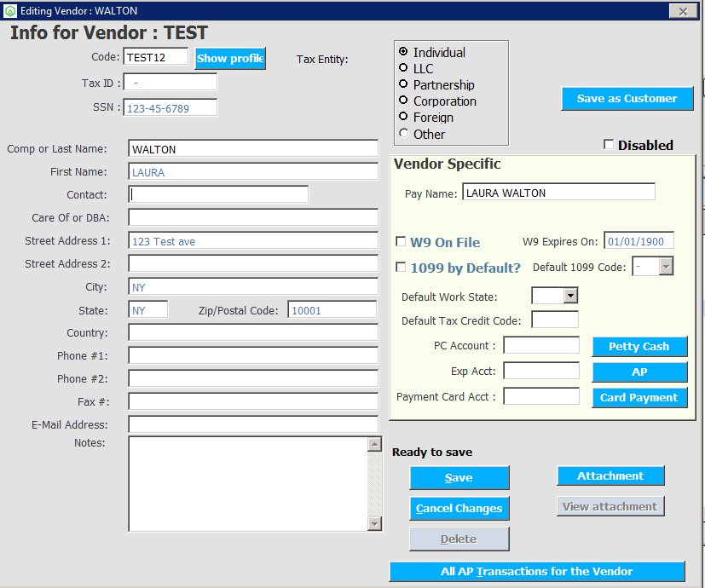Viewport: 705px width, 588px height.
Task: Click Cancel Changes button
Action: [x=459, y=509]
